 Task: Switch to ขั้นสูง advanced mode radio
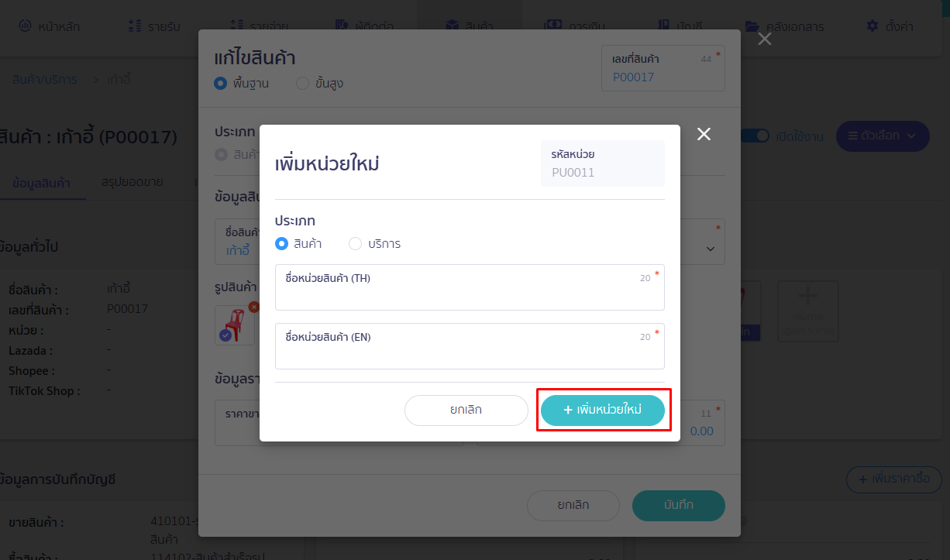tap(302, 84)
